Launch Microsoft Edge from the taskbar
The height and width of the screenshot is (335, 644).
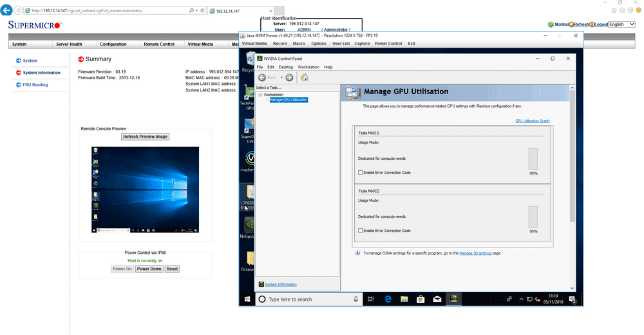(x=388, y=299)
